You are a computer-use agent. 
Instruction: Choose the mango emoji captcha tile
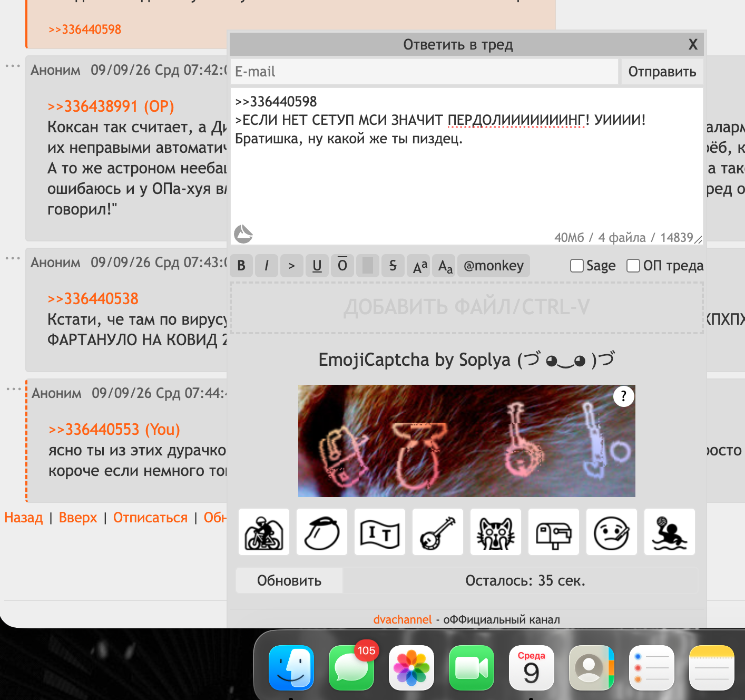point(322,532)
